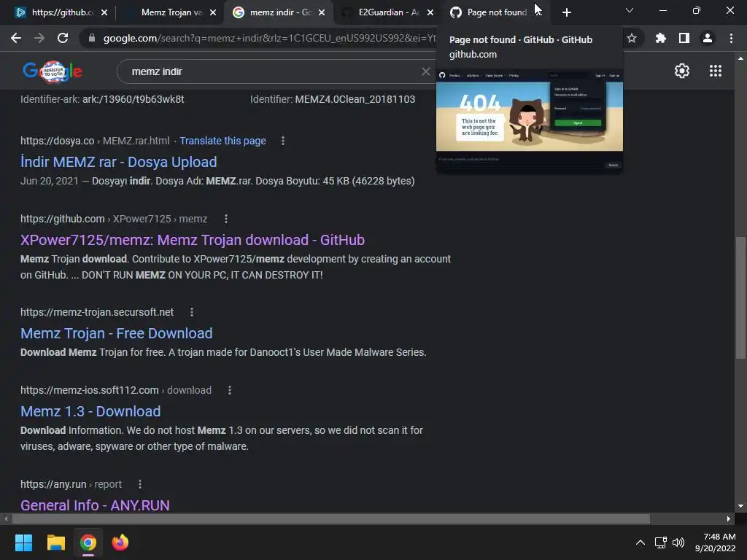Go back to previous page
This screenshot has width=747, height=560.
point(16,38)
